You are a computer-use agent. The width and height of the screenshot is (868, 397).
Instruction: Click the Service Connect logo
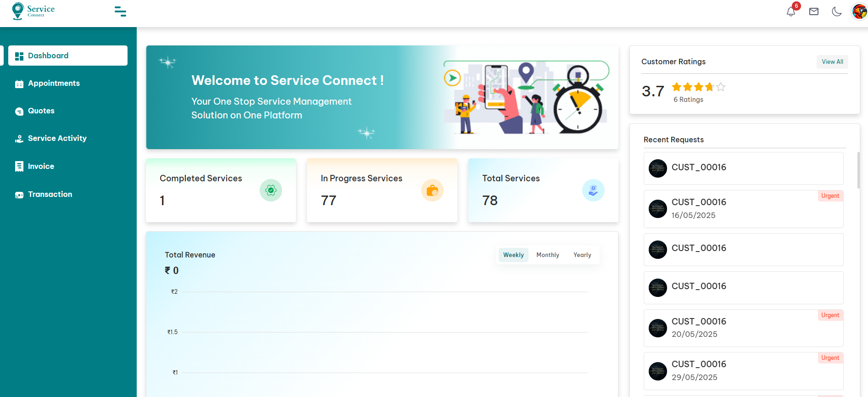[33, 11]
